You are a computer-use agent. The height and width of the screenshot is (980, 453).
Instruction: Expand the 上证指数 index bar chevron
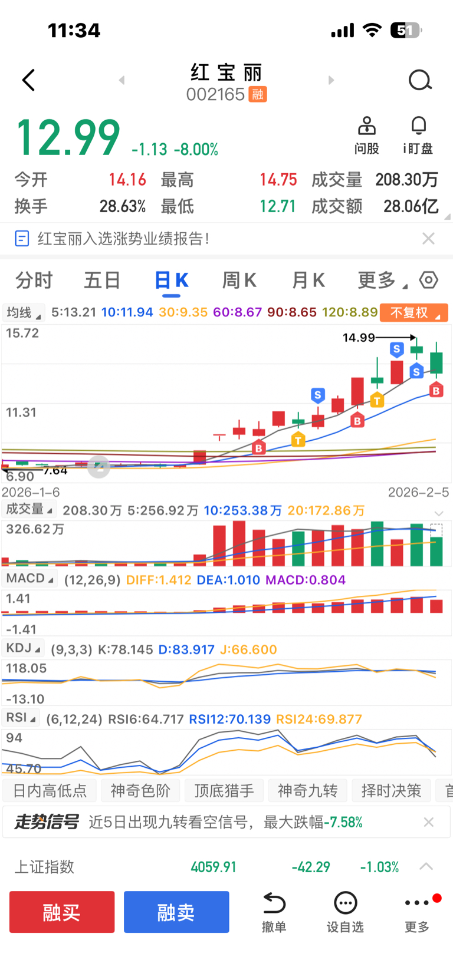426,866
